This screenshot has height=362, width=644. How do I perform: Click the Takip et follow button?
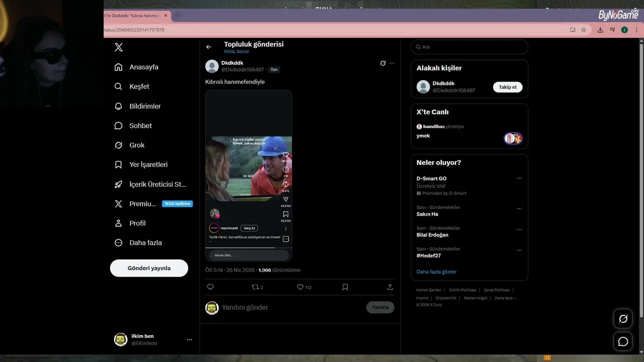click(508, 87)
